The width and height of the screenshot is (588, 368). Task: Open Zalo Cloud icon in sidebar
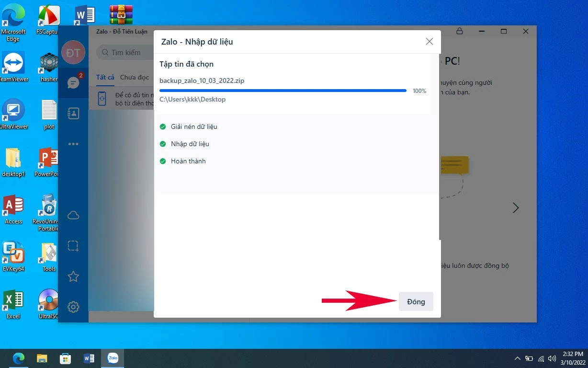(x=73, y=215)
